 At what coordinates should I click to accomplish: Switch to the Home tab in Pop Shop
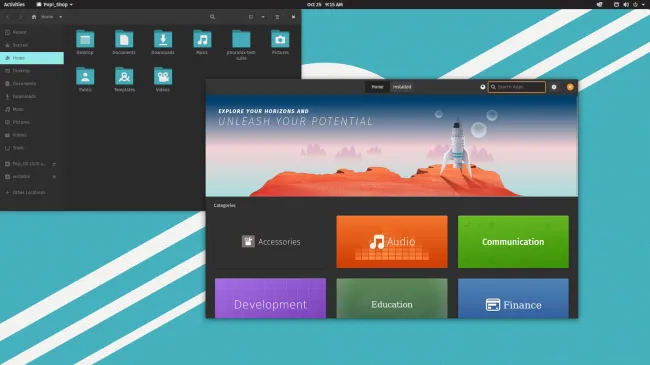[x=377, y=87]
